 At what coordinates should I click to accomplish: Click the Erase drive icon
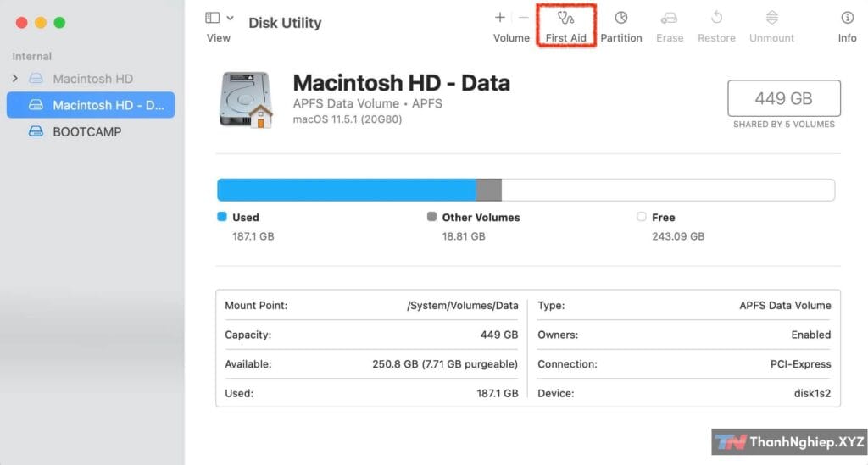click(670, 19)
